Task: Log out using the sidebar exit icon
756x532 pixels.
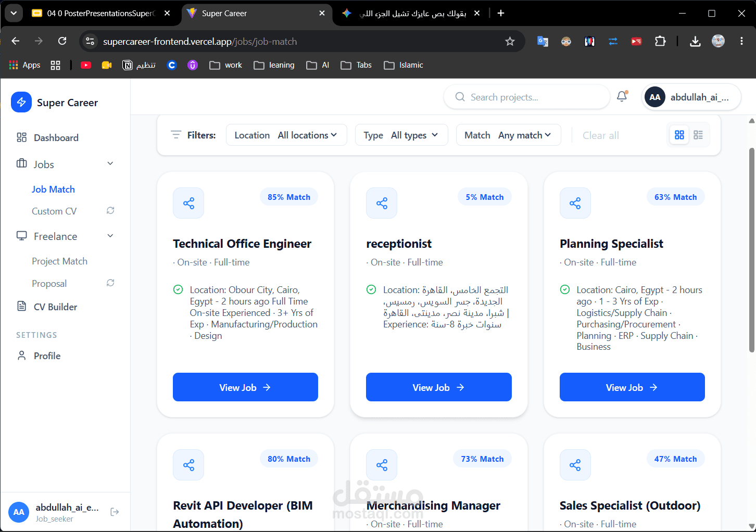Action: click(115, 512)
